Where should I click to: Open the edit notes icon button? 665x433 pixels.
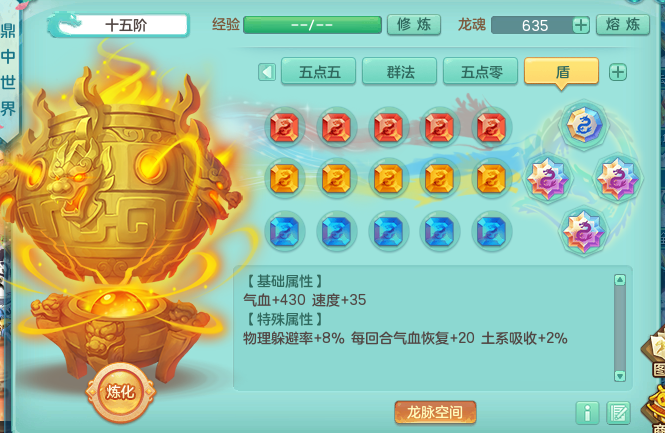coord(618,413)
